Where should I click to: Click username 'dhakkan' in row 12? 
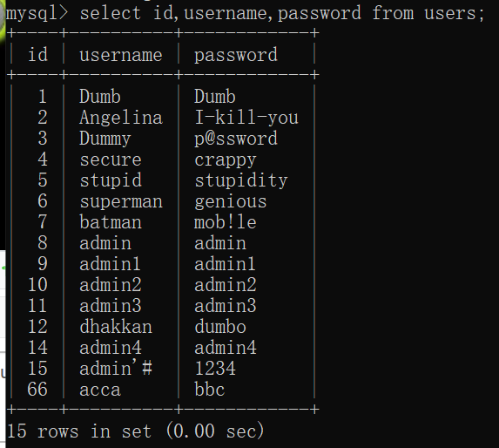click(x=116, y=326)
